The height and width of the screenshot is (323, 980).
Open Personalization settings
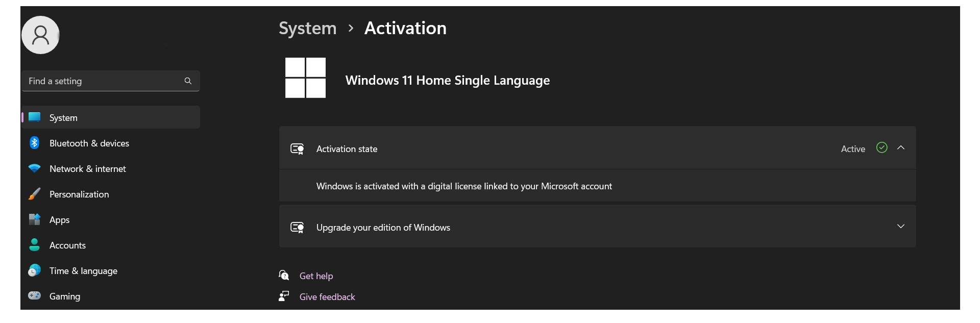pos(79,194)
